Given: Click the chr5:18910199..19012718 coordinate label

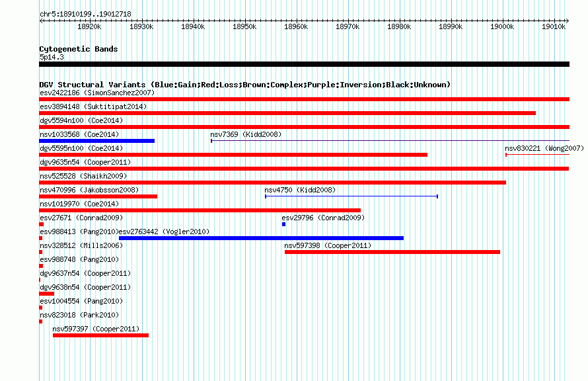Looking at the screenshot, I should (x=85, y=15).
